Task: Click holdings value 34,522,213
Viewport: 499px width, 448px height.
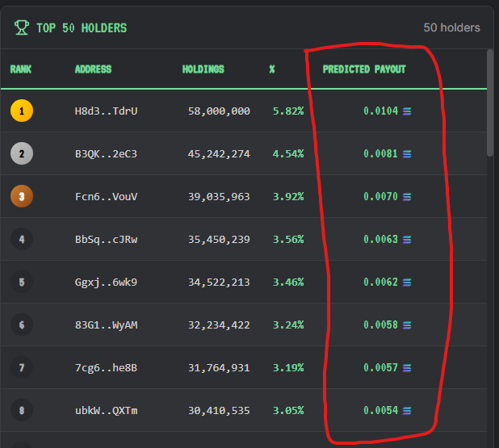Action: pyautogui.click(x=219, y=283)
